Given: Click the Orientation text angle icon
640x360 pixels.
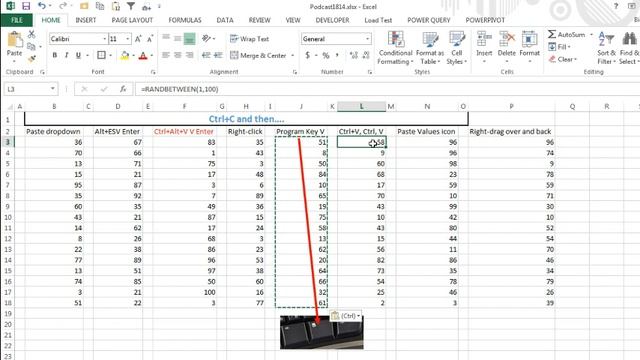Looking at the screenshot, I should click(x=207, y=38).
